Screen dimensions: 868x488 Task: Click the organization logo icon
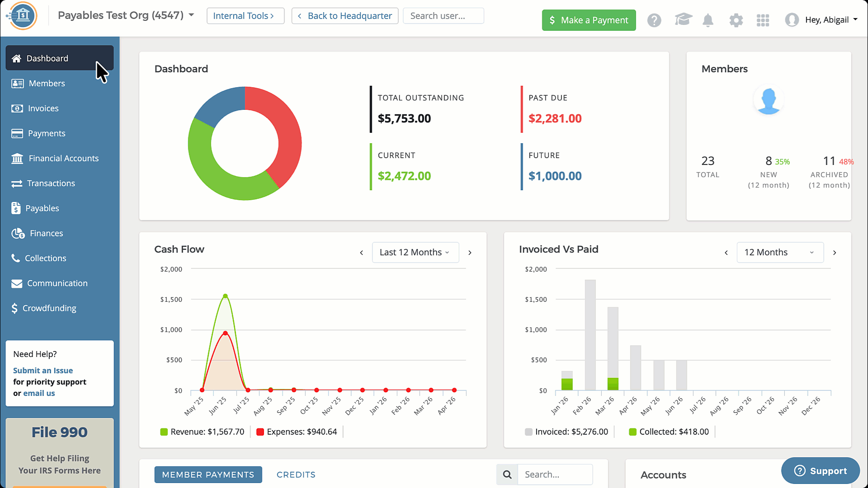click(x=23, y=16)
